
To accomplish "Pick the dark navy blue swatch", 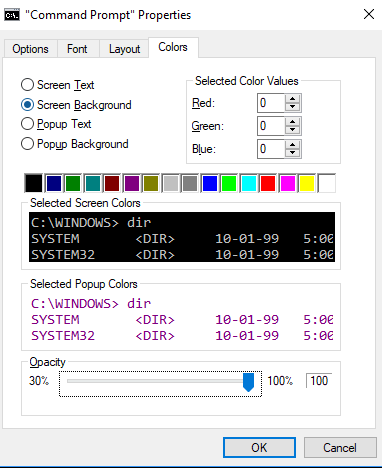I will coord(54,183).
